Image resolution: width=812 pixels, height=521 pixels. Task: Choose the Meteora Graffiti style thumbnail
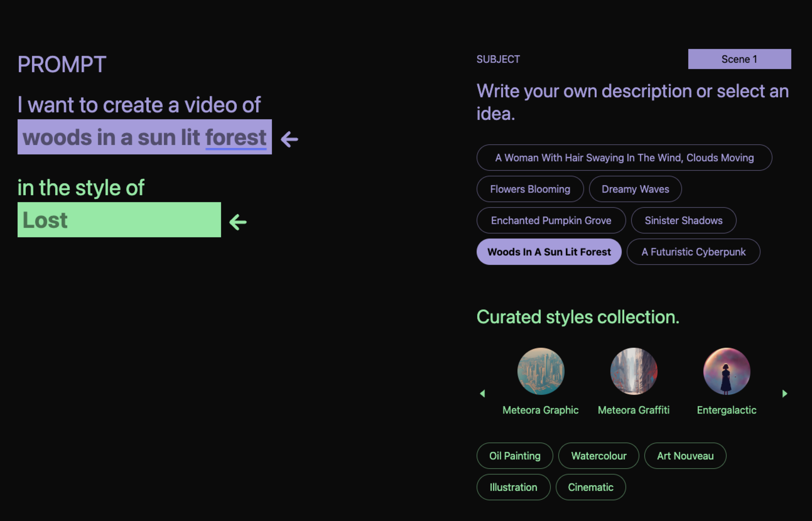633,371
